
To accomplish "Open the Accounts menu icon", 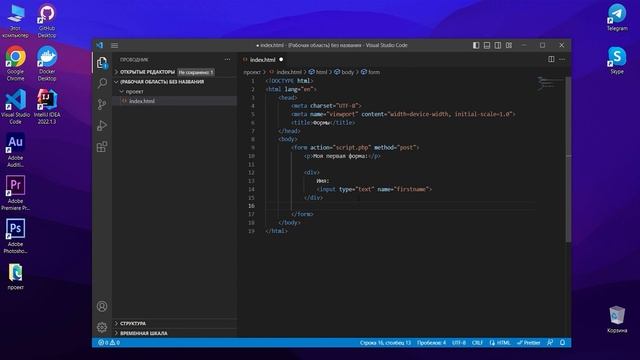I will (x=102, y=306).
